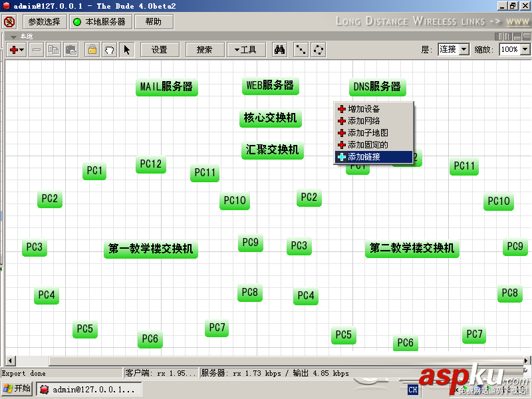
Task: Open the 层 layer dropdown showing 连接
Action: [454, 49]
